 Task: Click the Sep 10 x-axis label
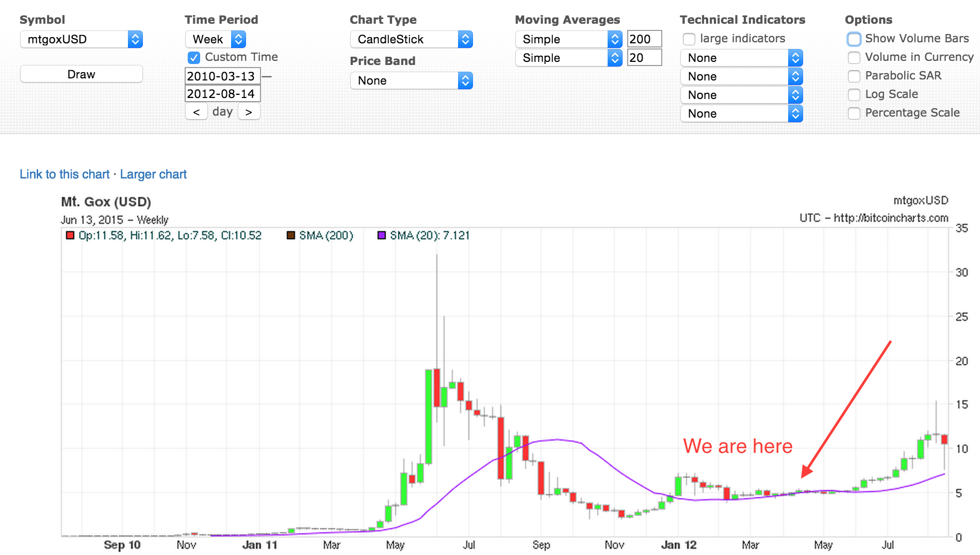tap(122, 545)
